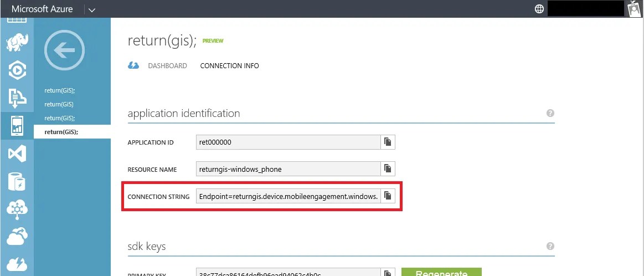Open the quick start cloud icon tab
644x276 pixels.
(133, 66)
